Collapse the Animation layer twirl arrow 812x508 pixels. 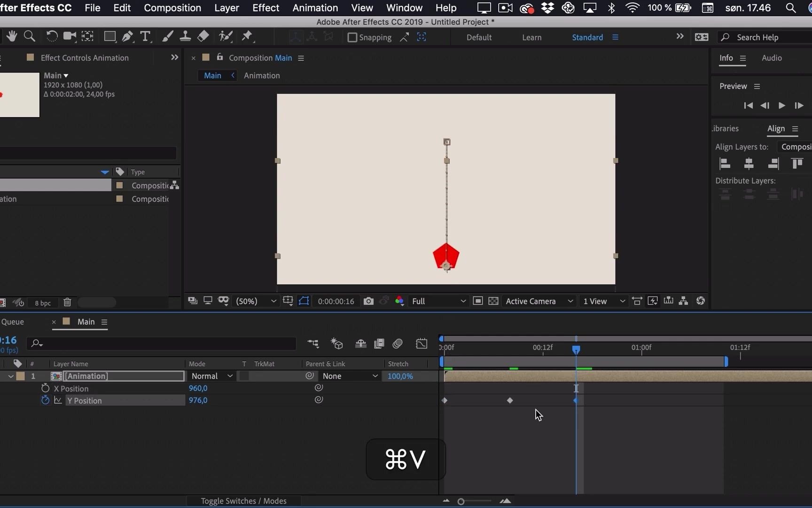point(10,376)
